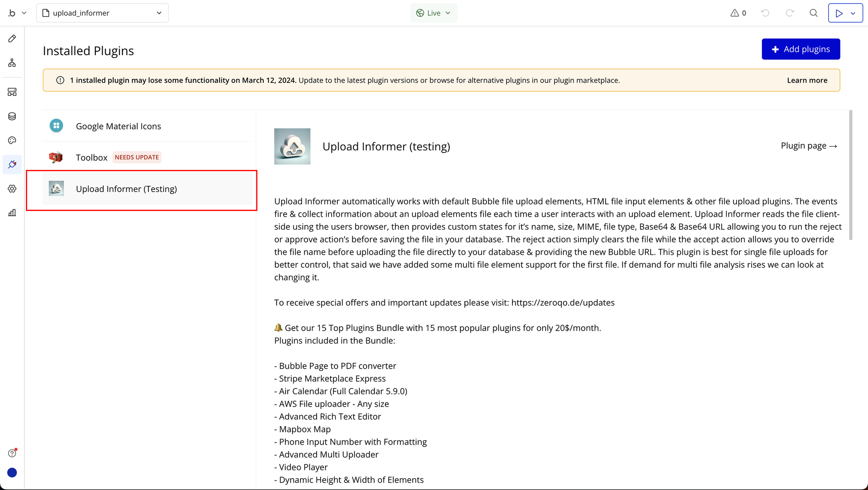Image resolution: width=868 pixels, height=490 pixels.
Task: Open the Live version dropdown
Action: click(x=434, y=13)
